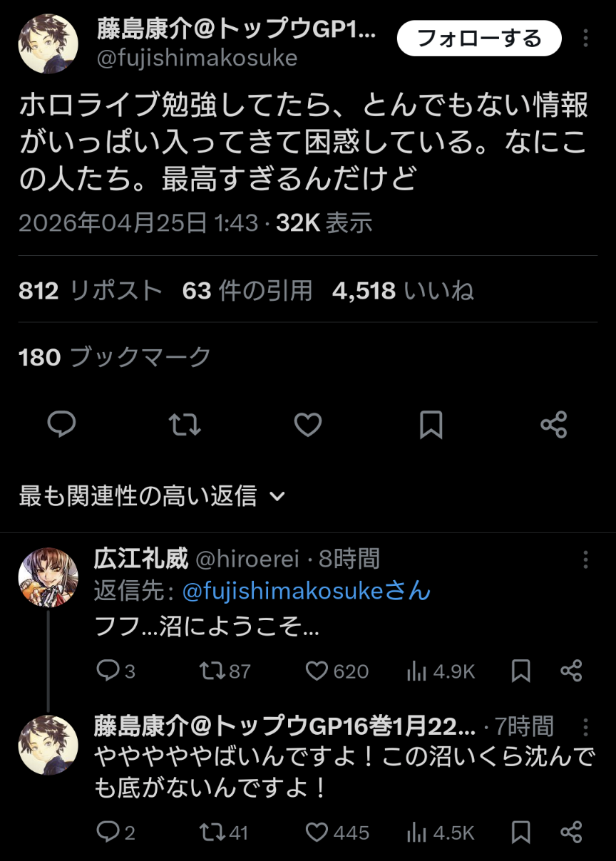Open more options on 藤島康介's bottom reply
616x861 pixels.
(585, 727)
